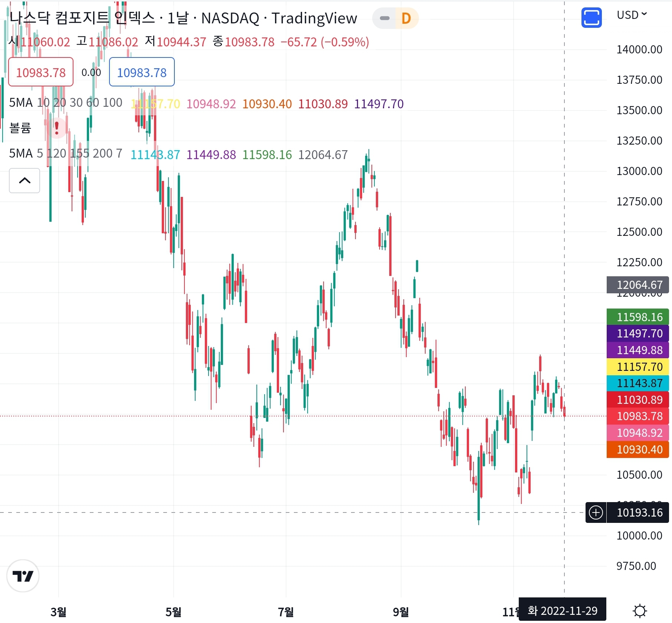The width and height of the screenshot is (672, 623).
Task: Click the grey 12064.67 legend value
Action: pyautogui.click(x=323, y=154)
